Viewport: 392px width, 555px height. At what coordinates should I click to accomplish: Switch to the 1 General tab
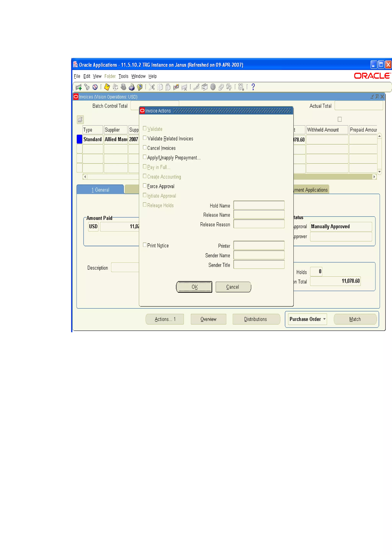point(100,190)
